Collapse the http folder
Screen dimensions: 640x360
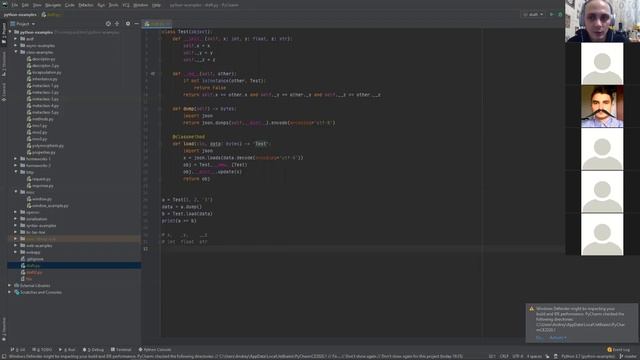coord(16,172)
